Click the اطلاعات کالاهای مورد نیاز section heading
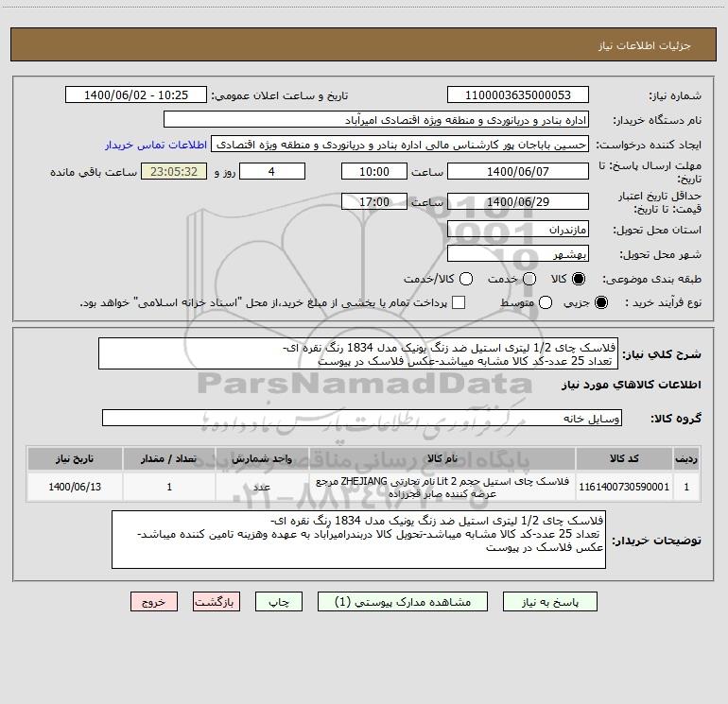The width and height of the screenshot is (728, 704). [631, 386]
